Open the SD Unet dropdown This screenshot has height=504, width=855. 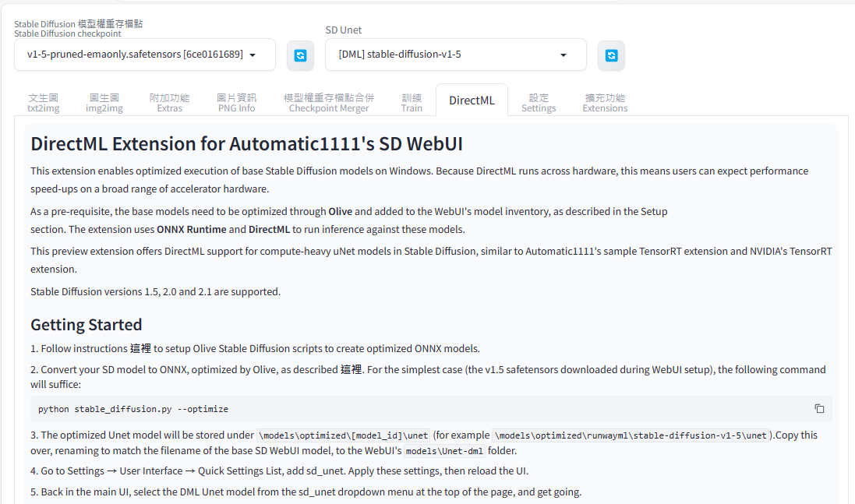tap(455, 55)
